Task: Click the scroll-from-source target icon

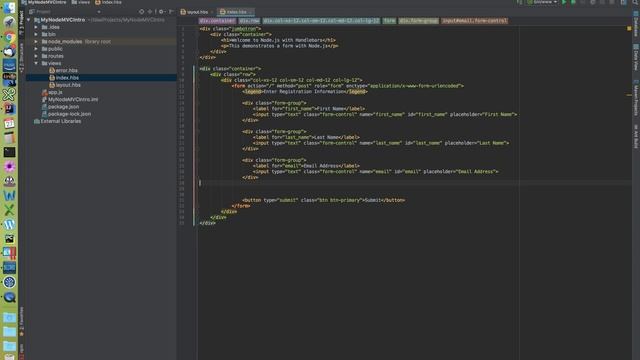Action: tap(141, 12)
